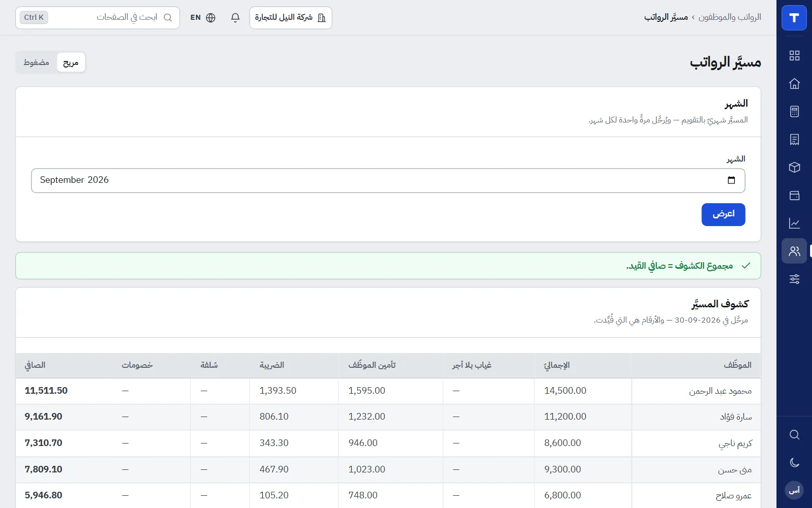Go to the home icon in sidebar
The image size is (812, 508).
pyautogui.click(x=794, y=83)
